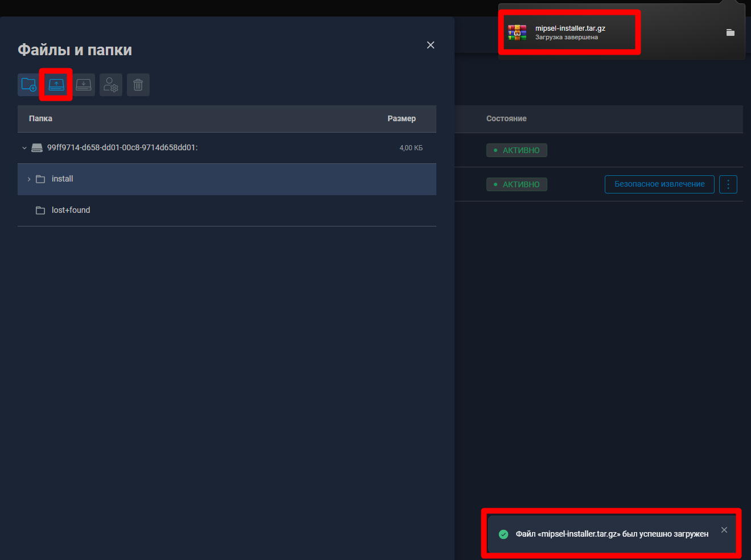Open downloaded mipsel-installer.tar.gz file

(x=570, y=28)
